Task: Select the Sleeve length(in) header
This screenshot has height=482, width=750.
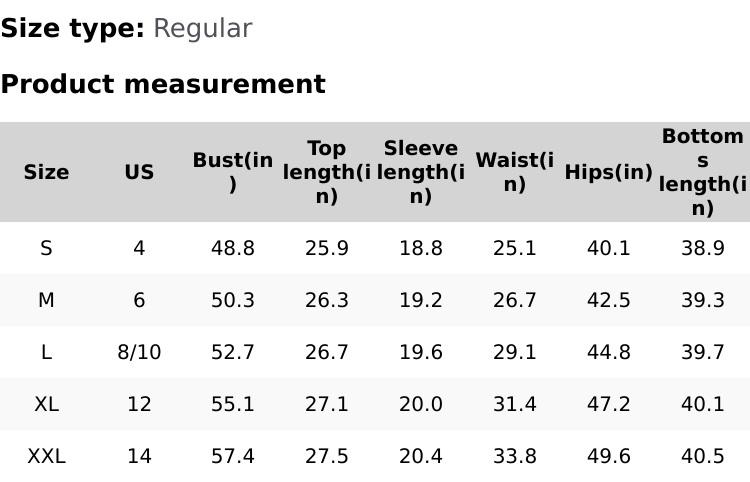Action: pos(421,172)
